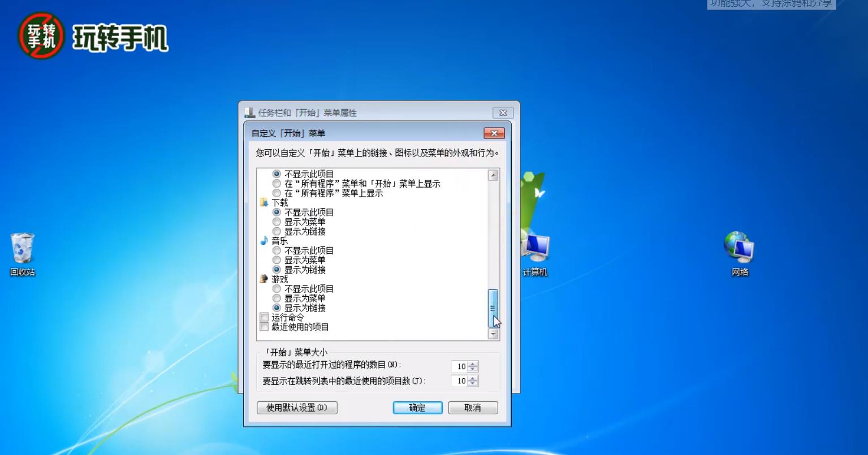Select the option showing only in 所有程序 menu

point(277,193)
